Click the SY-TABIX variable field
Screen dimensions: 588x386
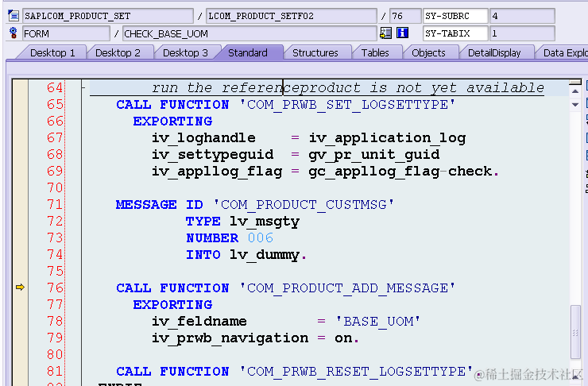coord(455,33)
